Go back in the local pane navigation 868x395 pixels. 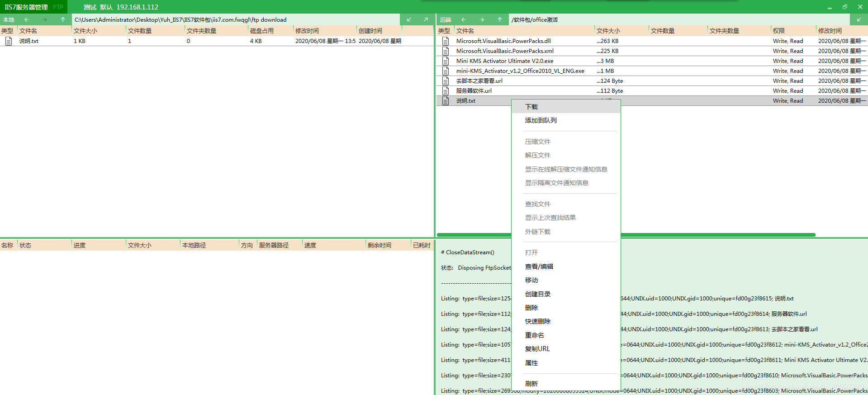coord(27,19)
